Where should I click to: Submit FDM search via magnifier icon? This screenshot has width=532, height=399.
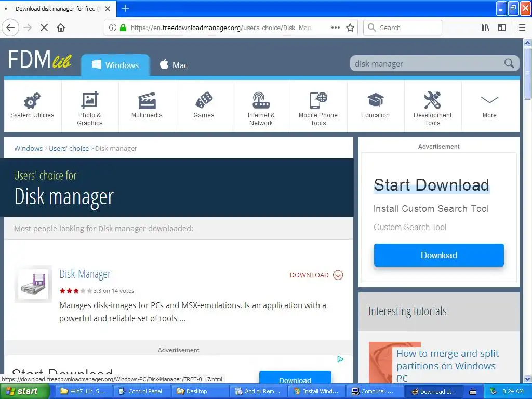click(509, 63)
